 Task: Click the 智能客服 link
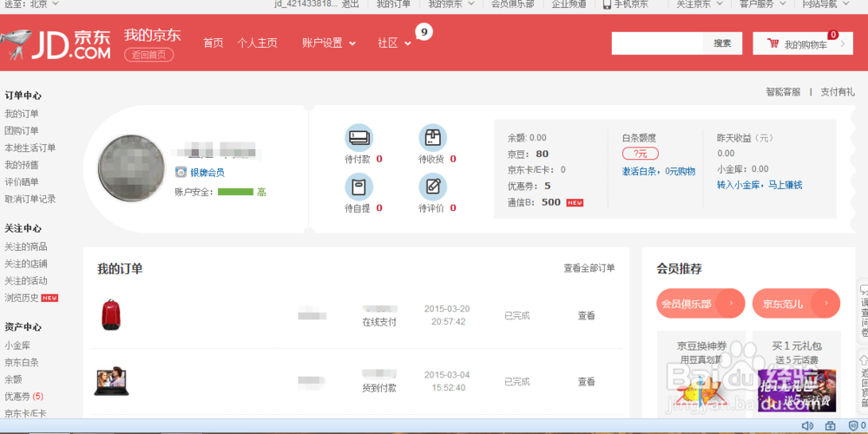point(783,92)
